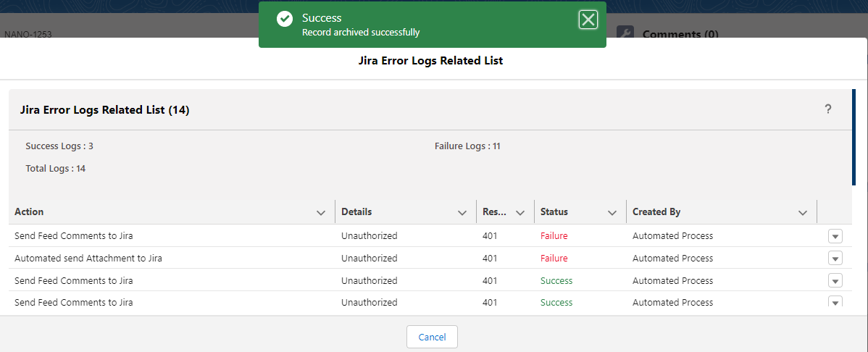The height and width of the screenshot is (352, 868).
Task: Click Failure Logs : 11 text
Action: (468, 146)
